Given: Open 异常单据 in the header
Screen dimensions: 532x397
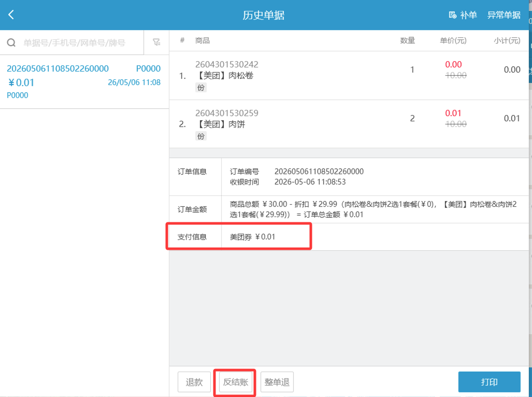Looking at the screenshot, I should coord(504,15).
